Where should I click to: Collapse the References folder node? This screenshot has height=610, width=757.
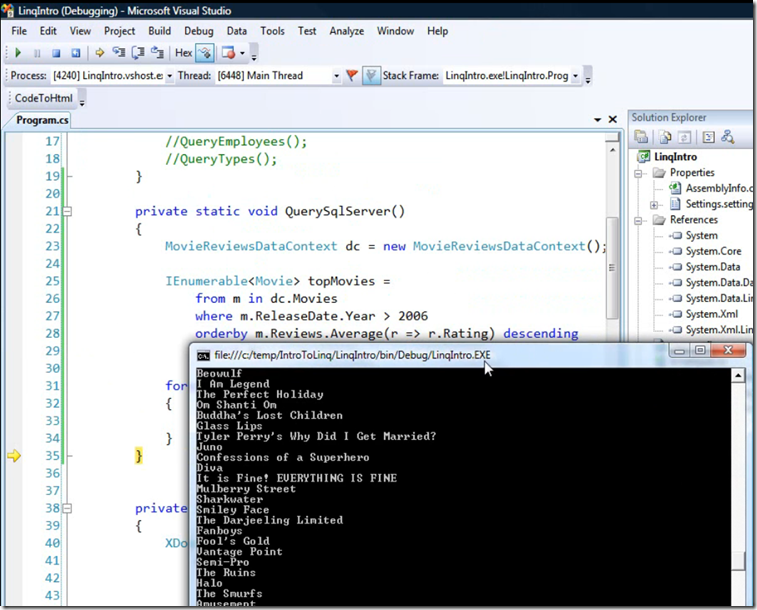(x=638, y=221)
